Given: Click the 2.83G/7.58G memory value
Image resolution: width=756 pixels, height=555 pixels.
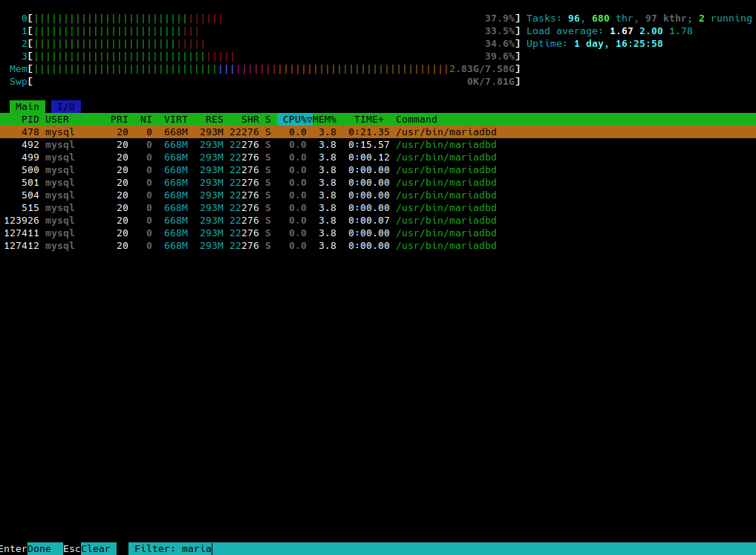Looking at the screenshot, I should (482, 69).
